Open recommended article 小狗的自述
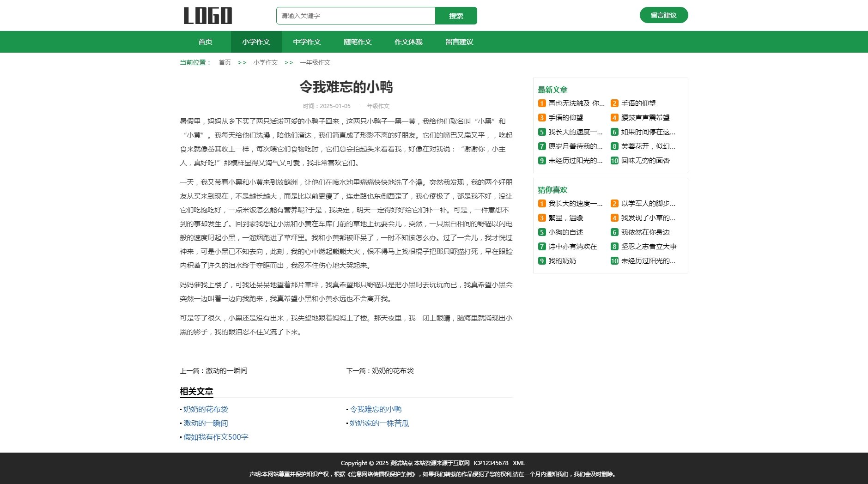This screenshot has height=484, width=868. 565,232
